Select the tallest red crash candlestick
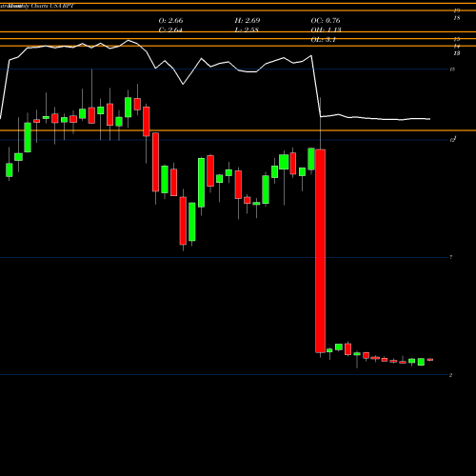 click(x=320, y=250)
